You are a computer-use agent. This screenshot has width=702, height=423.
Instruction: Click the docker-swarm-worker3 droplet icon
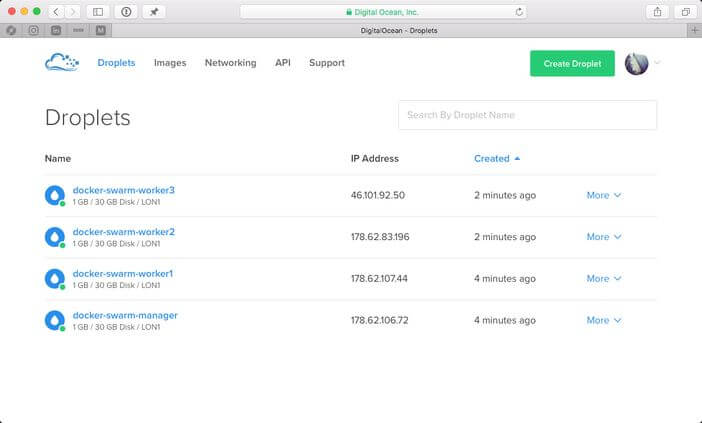tap(54, 195)
